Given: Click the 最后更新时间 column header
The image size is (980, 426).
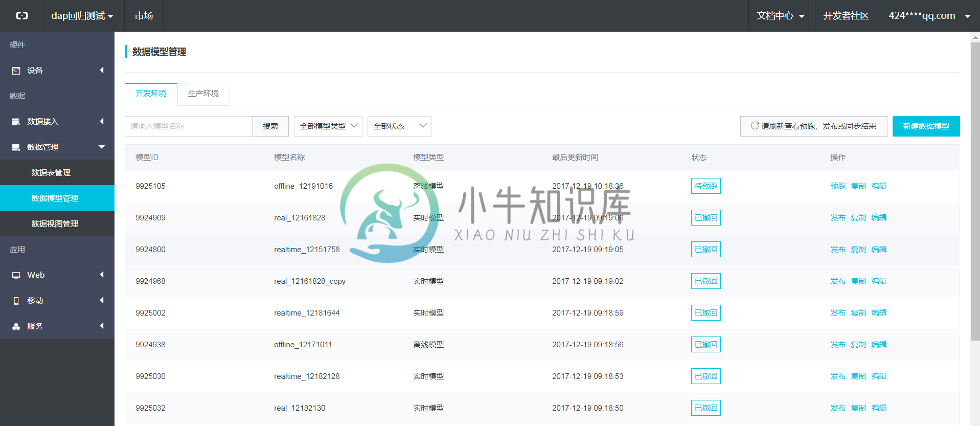Looking at the screenshot, I should [575, 158].
